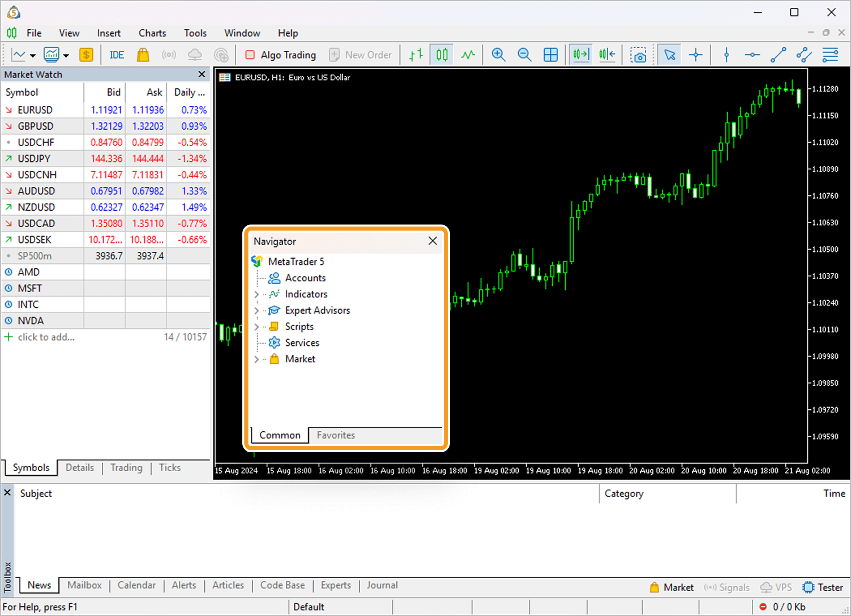Screen dimensions: 851x616
Task: Zoom in on the chart
Action: 498,54
